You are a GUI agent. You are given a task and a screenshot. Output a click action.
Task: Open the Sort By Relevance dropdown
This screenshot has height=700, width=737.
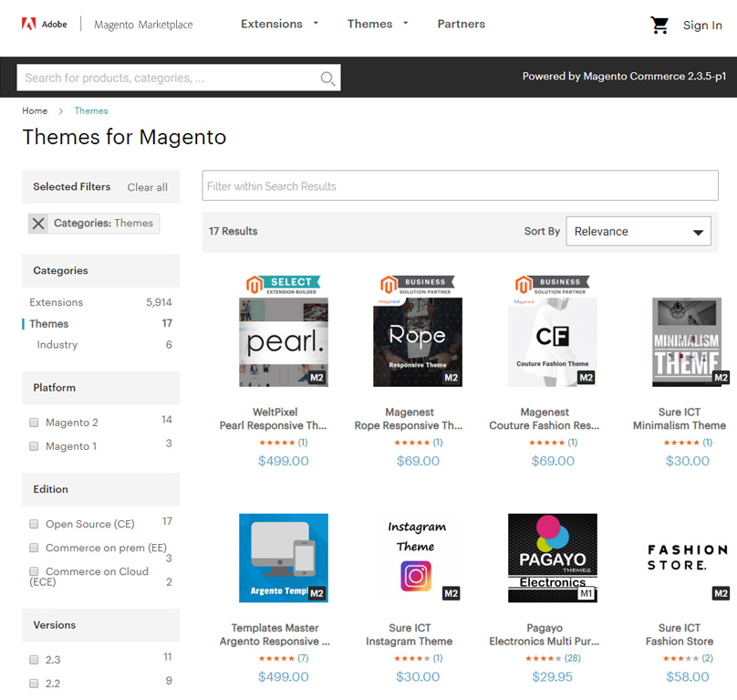pyautogui.click(x=638, y=232)
